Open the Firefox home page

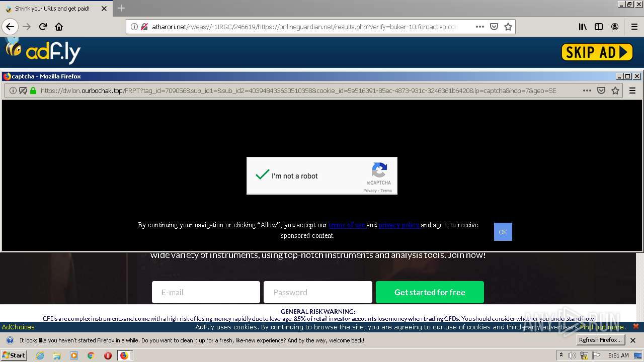(x=59, y=27)
